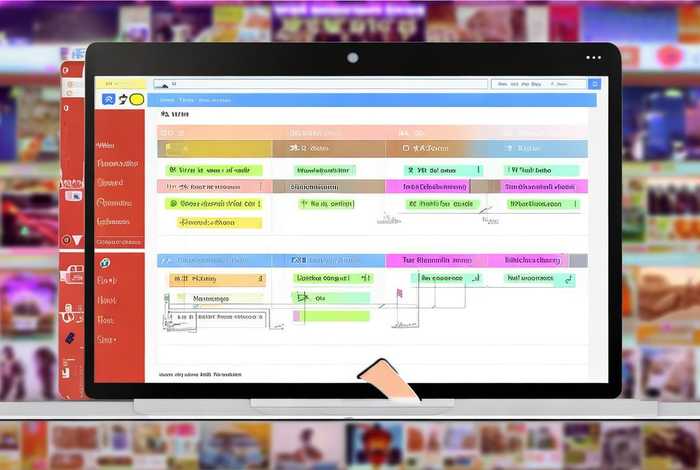Select the second tab in the blue menu bar
The image size is (700, 470).
coord(187,100)
